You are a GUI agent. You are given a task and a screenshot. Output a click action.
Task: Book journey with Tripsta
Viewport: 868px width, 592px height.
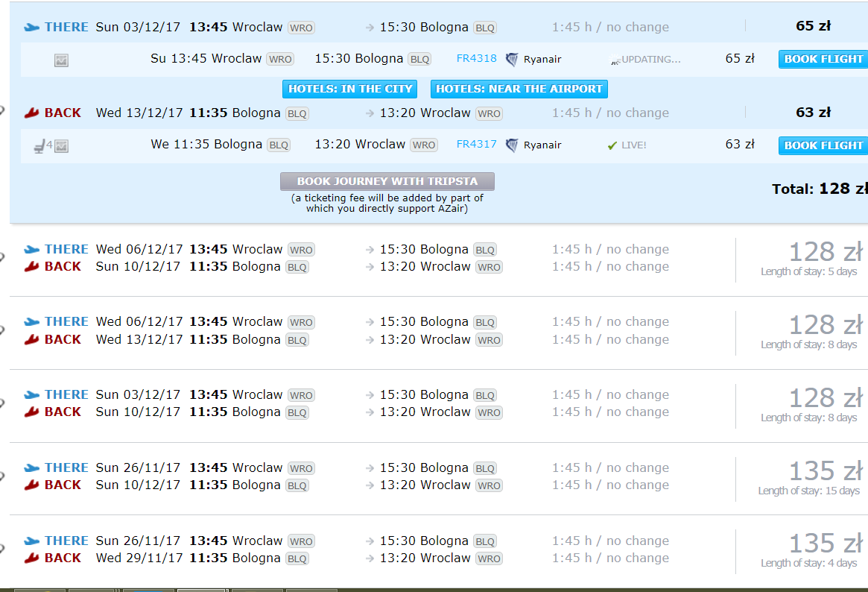tap(387, 182)
